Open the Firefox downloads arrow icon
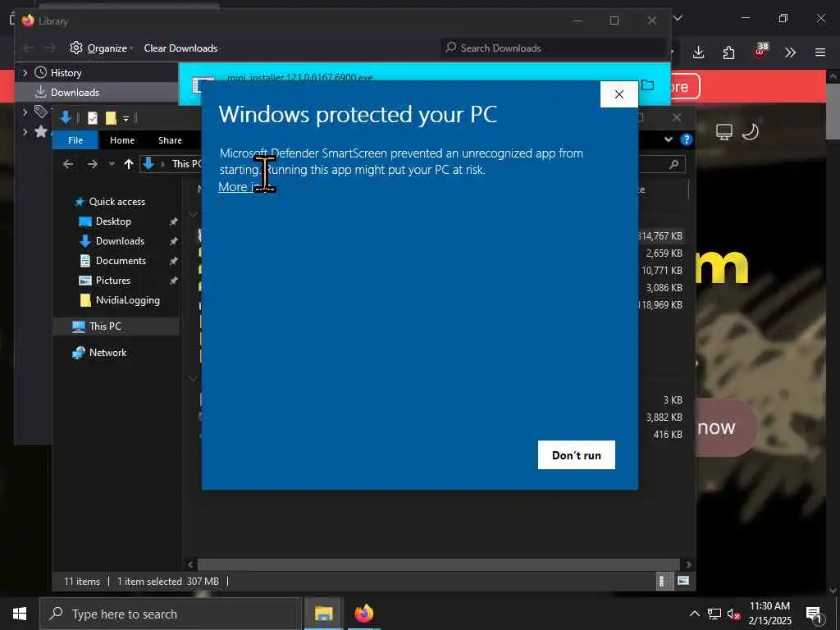The image size is (840, 630). pos(699,52)
